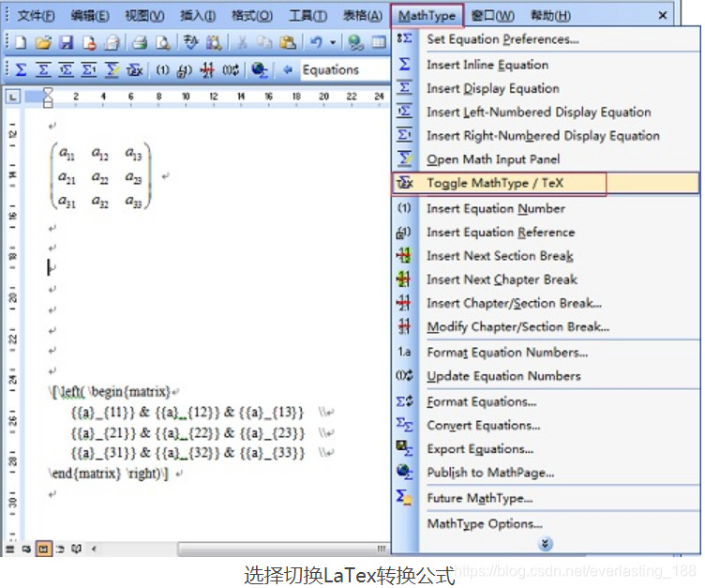Image resolution: width=705 pixels, height=588 pixels.
Task: Open Format Equation Numbers... from the menu
Action: tap(546, 353)
